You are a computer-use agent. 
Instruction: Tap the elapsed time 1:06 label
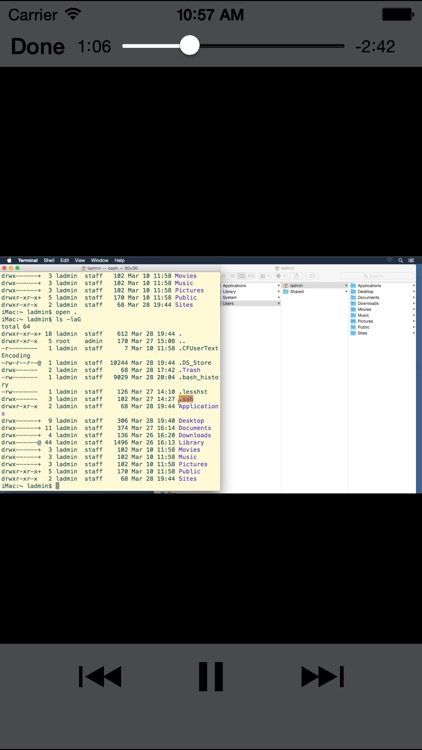pyautogui.click(x=94, y=46)
